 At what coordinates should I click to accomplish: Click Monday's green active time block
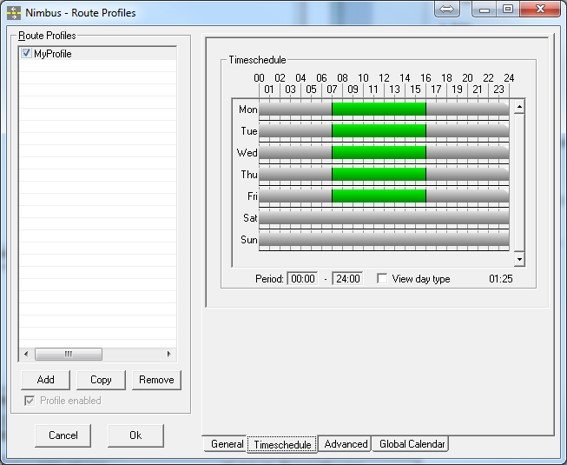pos(379,109)
